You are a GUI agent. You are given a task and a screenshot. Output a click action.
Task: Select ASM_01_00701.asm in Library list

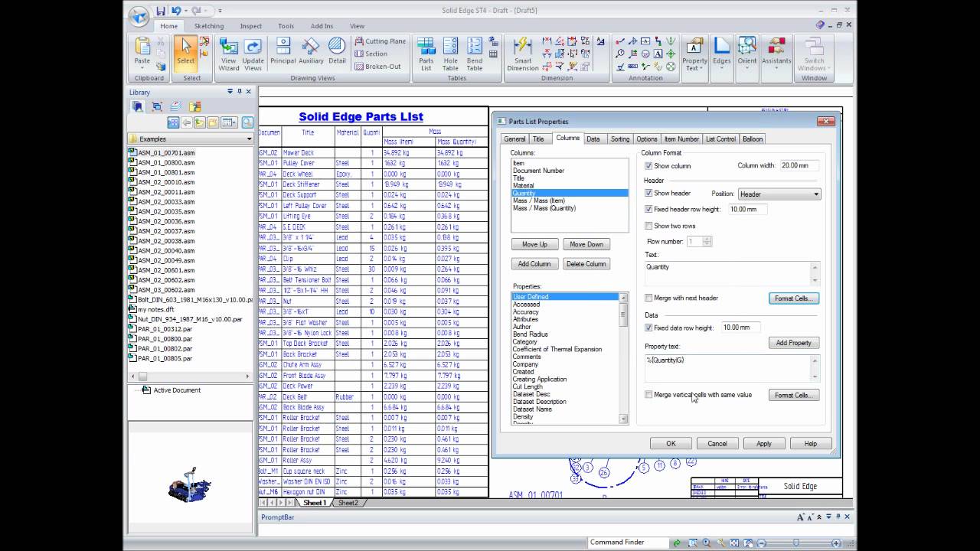point(165,153)
